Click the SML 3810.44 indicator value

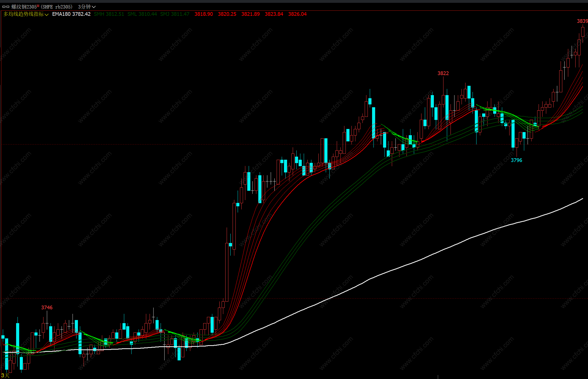142,14
